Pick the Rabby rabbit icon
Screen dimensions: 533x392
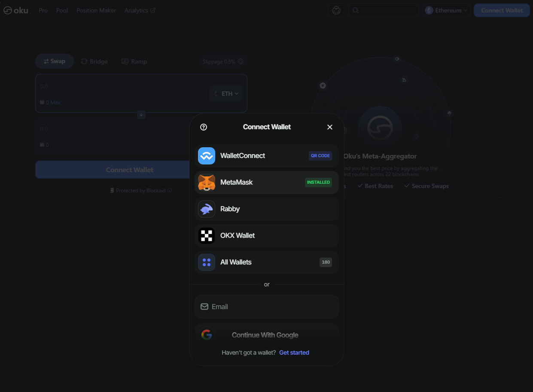coord(207,209)
